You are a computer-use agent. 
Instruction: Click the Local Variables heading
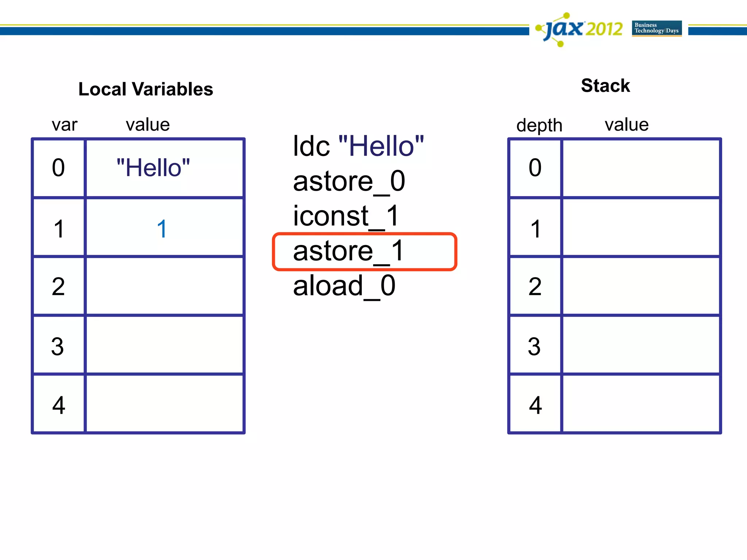(x=146, y=89)
